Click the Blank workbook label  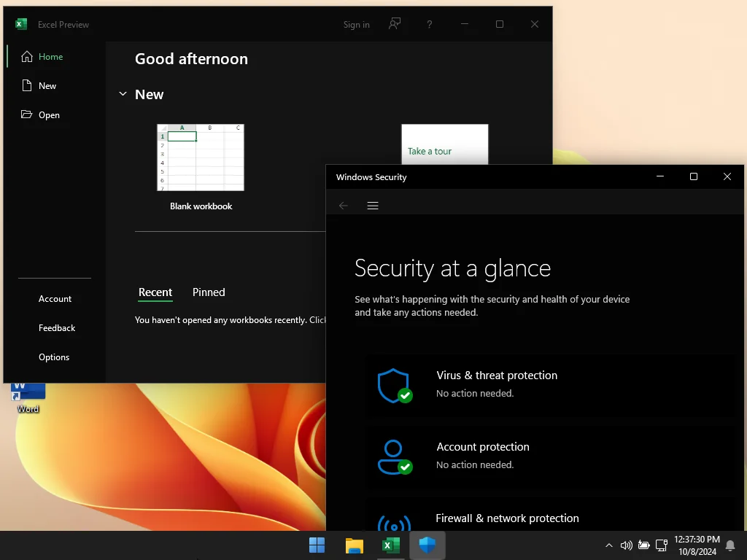click(x=201, y=206)
